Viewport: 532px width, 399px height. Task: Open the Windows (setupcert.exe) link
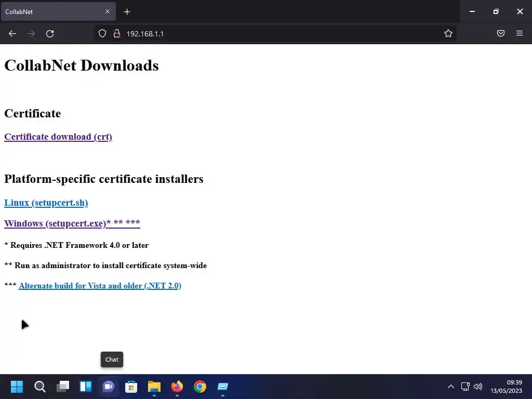pos(72,223)
